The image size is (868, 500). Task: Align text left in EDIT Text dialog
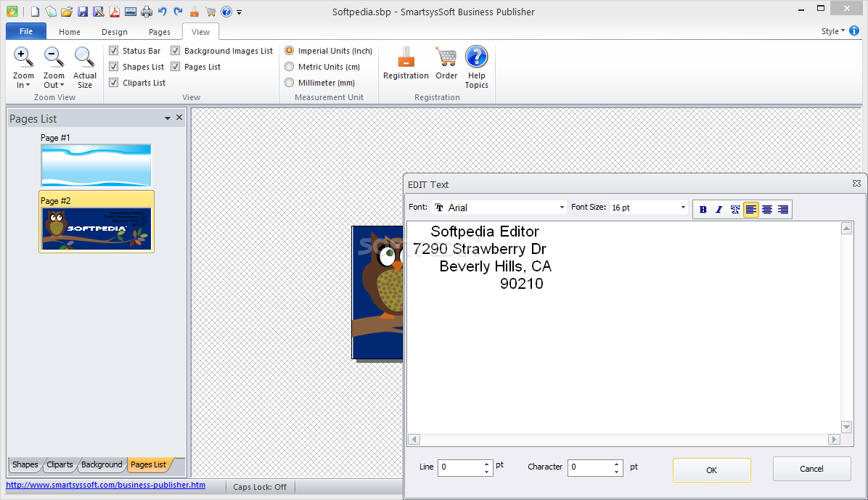(750, 209)
